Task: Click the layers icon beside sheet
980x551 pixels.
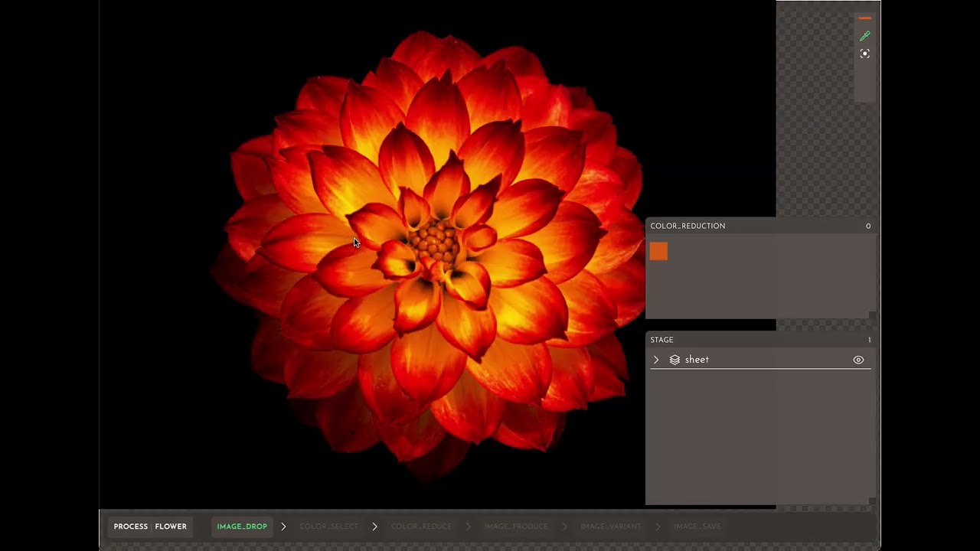Action: (x=675, y=360)
